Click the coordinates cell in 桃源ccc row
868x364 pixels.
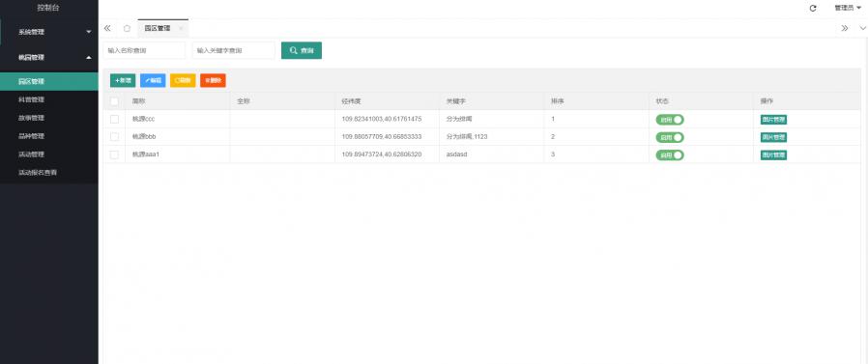388,119
